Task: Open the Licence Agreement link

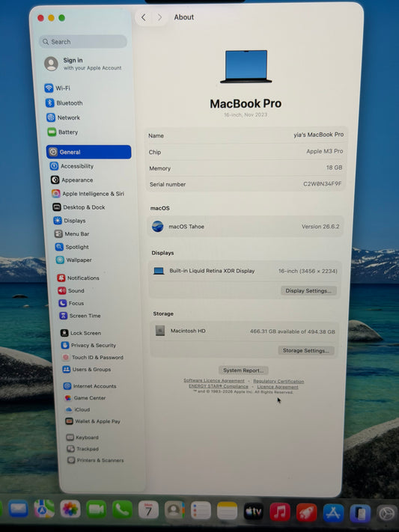Action: 278,387
